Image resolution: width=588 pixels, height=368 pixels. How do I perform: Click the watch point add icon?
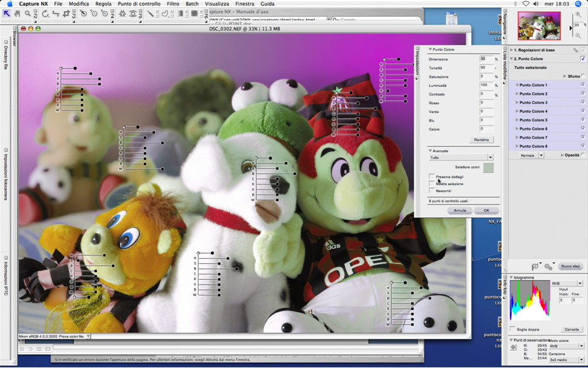[x=514, y=347]
